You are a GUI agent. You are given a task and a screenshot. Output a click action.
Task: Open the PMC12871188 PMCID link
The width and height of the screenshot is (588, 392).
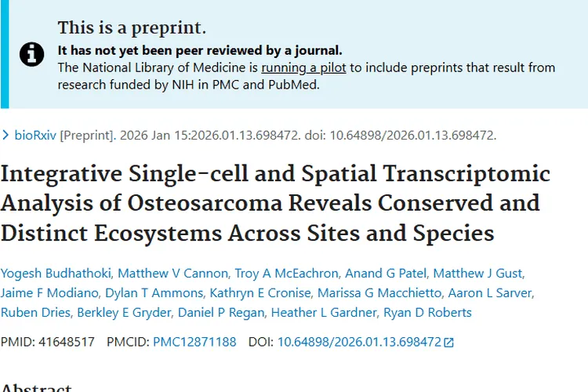pyautogui.click(x=194, y=342)
